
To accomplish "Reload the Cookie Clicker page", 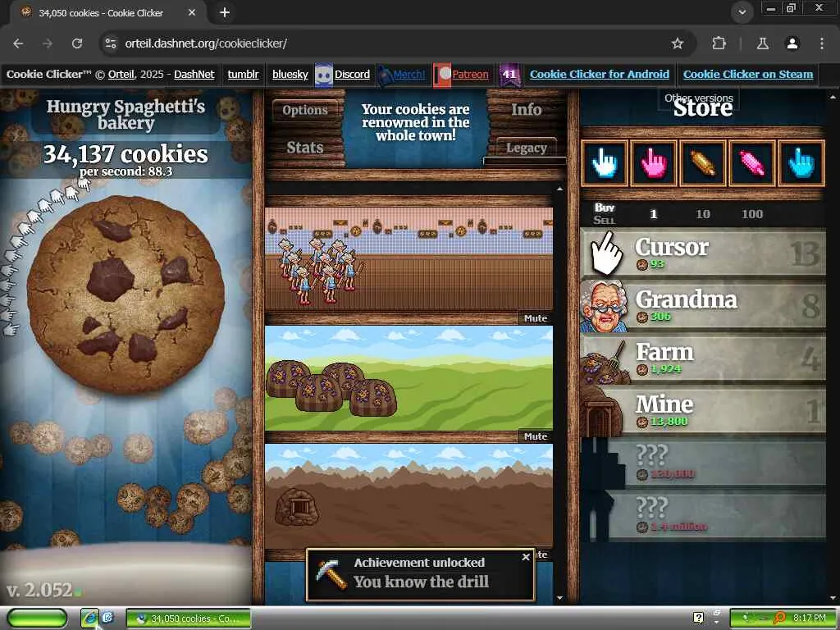I will [77, 43].
